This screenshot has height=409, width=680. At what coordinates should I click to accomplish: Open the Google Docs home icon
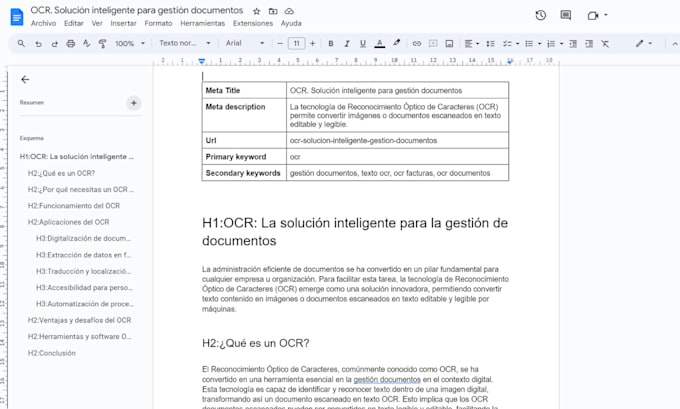coord(16,17)
